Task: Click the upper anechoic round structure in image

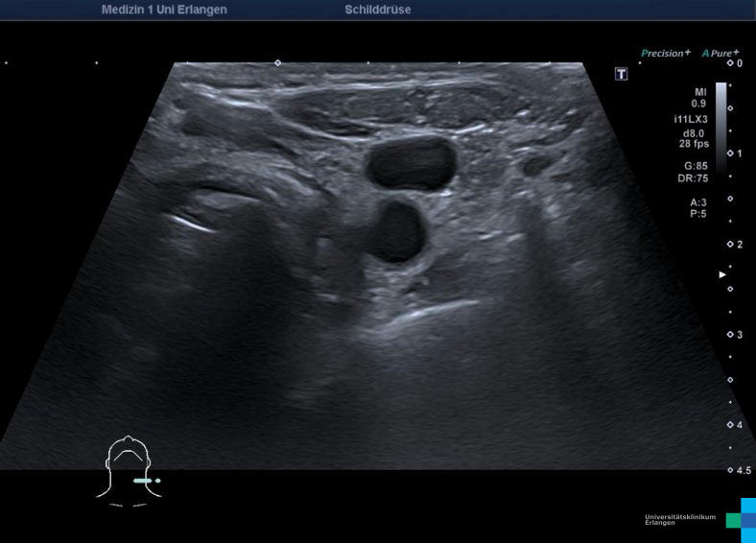Action: 410,163
